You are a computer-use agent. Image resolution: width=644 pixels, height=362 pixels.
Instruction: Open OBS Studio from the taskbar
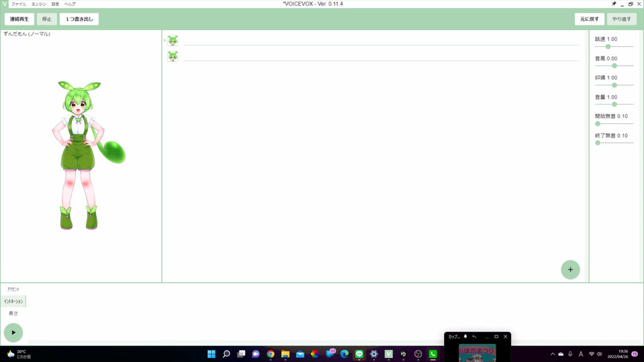(418, 354)
